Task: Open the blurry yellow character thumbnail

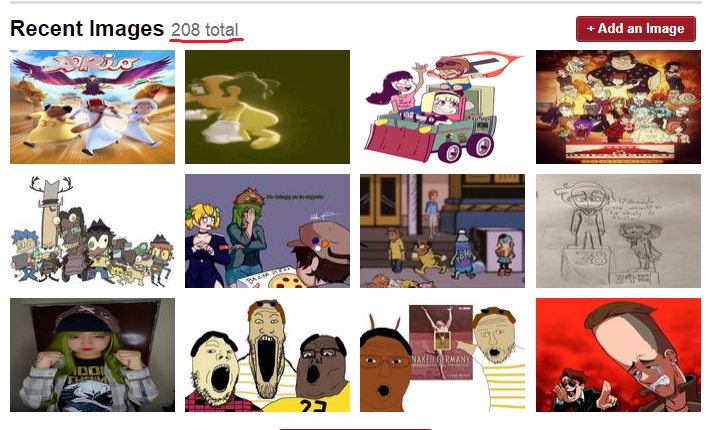Action: 267,107
